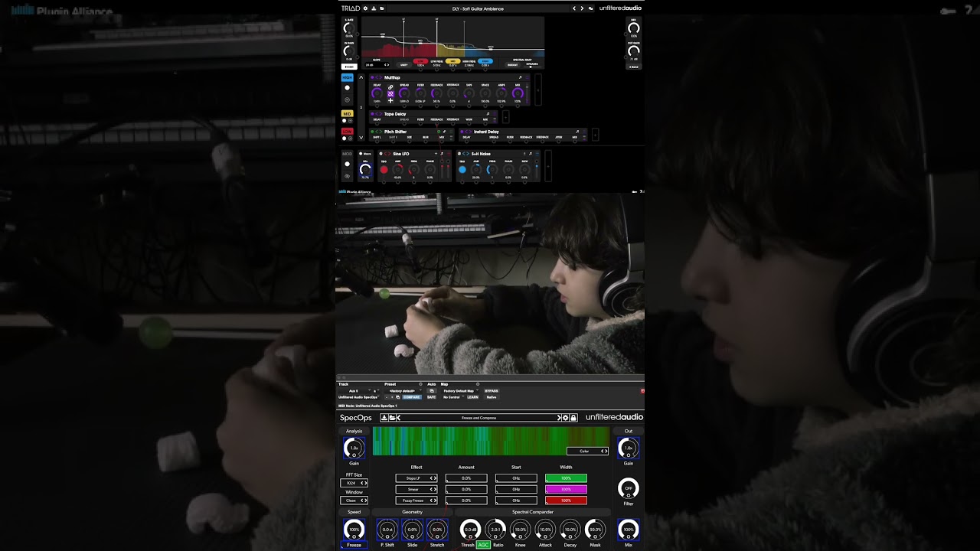
Task: Click the Auto copy settings icon
Action: [432, 391]
